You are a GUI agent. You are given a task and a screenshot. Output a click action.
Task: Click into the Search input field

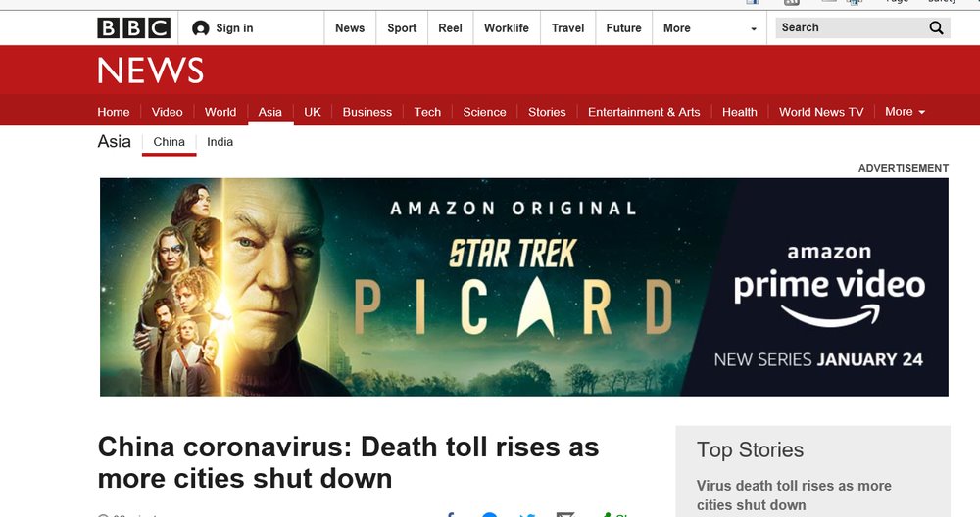click(x=852, y=27)
